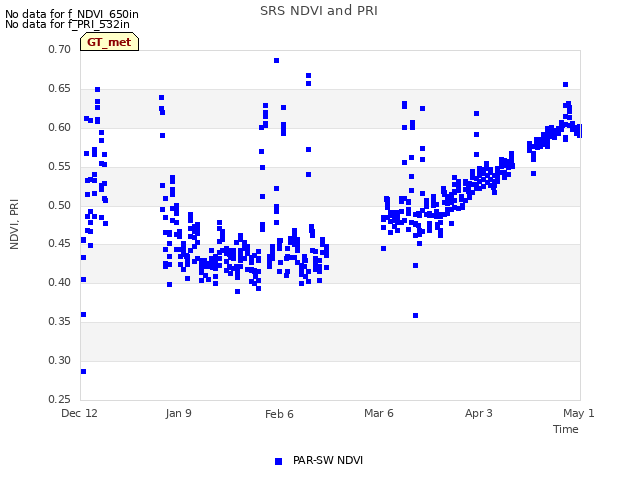
Task: Click the 0.30 y-axis tick label
Action: coord(60,360)
